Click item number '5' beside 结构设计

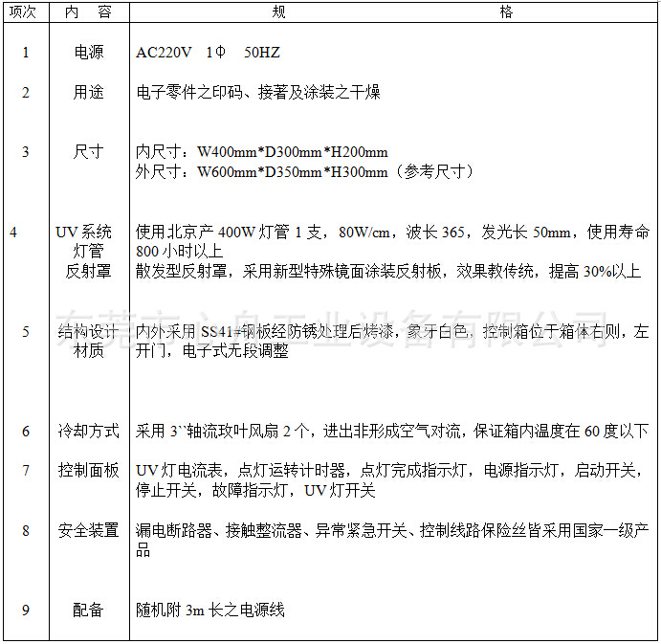click(26, 332)
